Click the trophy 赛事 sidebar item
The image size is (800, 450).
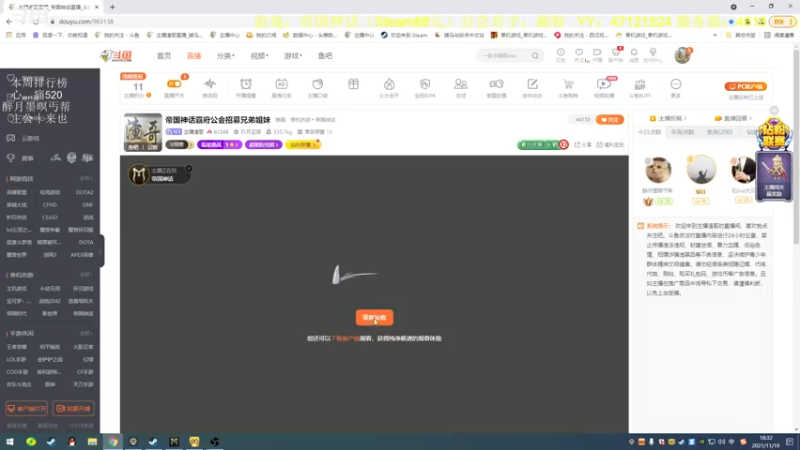tap(20, 158)
